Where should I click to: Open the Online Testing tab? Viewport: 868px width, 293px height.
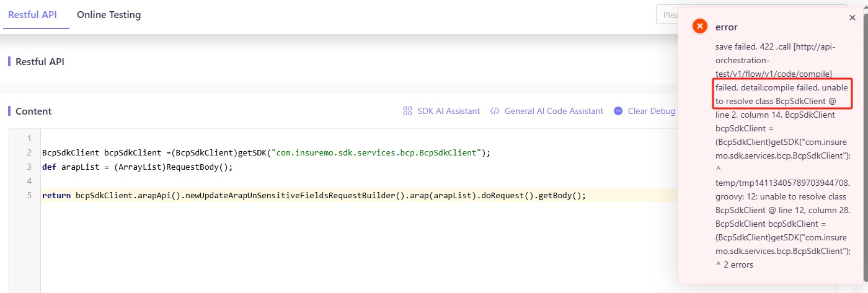(x=108, y=15)
